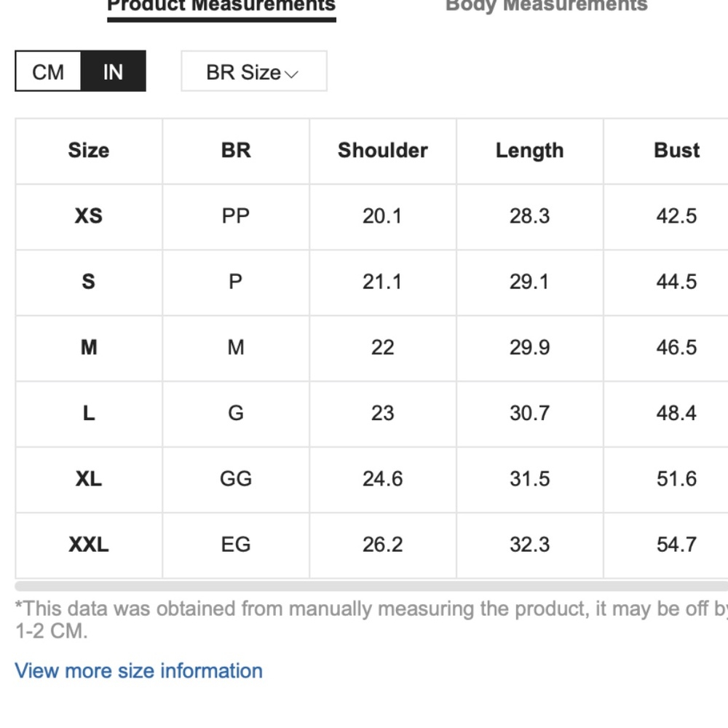Select the XXL size row label

(x=89, y=545)
